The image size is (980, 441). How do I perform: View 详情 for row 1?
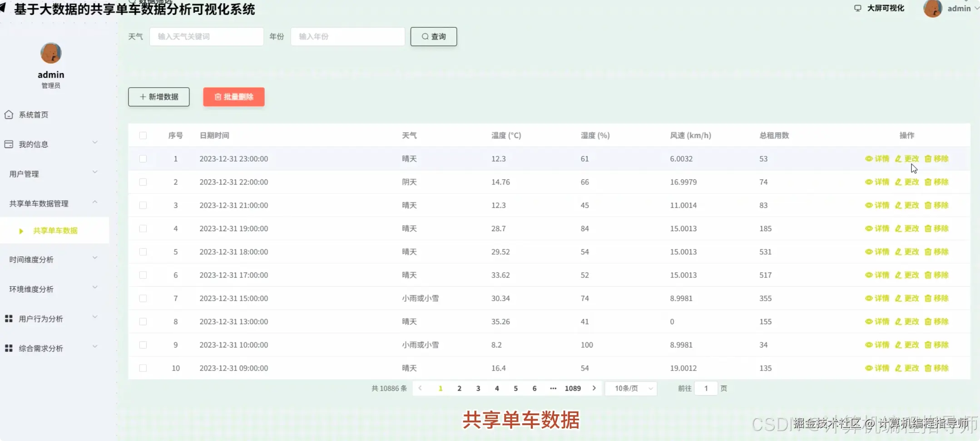coord(877,159)
